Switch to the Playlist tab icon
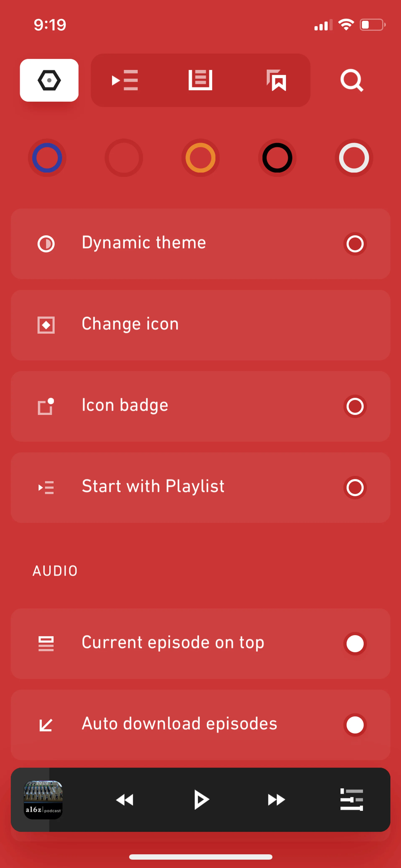Screen dimensions: 401x868 125,80
